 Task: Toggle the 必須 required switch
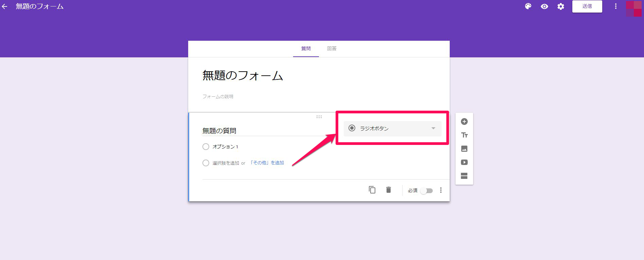pyautogui.click(x=427, y=191)
